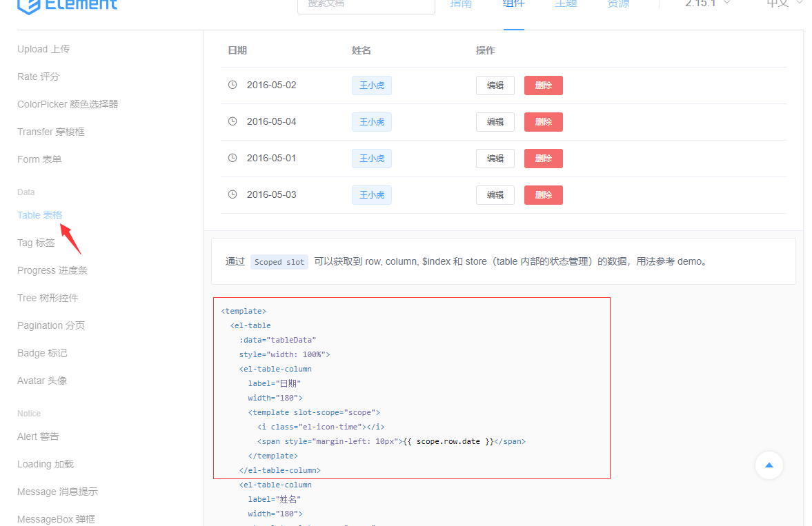Viewport: 812px width, 526px height.
Task: Open the 中文 language dropdown
Action: point(784,3)
